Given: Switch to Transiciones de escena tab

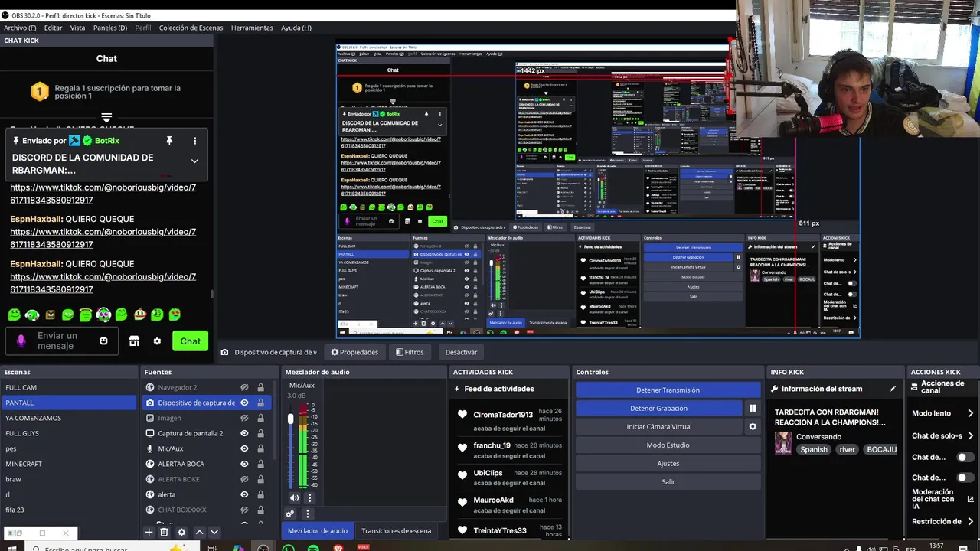Looking at the screenshot, I should tap(396, 530).
